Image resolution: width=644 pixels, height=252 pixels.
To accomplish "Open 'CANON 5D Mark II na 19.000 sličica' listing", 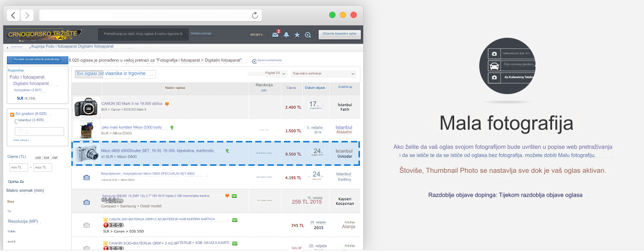I will point(132,103).
